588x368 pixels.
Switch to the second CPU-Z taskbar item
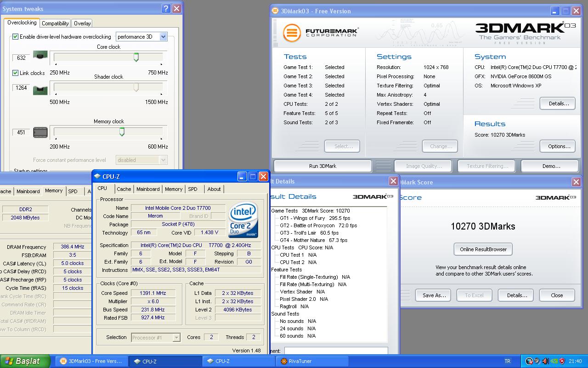click(x=239, y=361)
